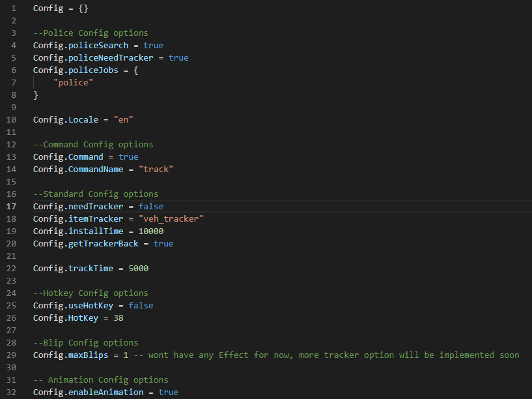Place cursor on Config.Command true value
The image size is (532, 399).
[128, 156]
